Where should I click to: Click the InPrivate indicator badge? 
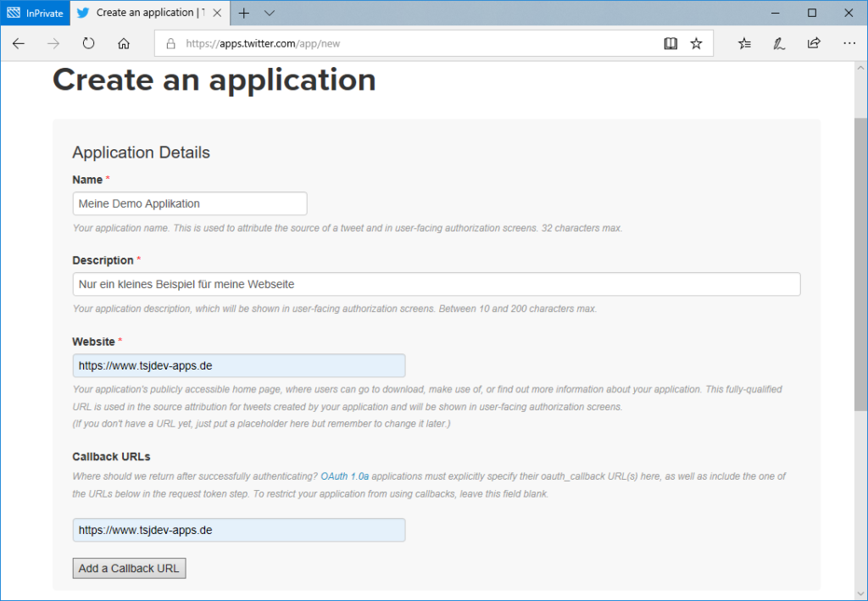click(x=35, y=13)
